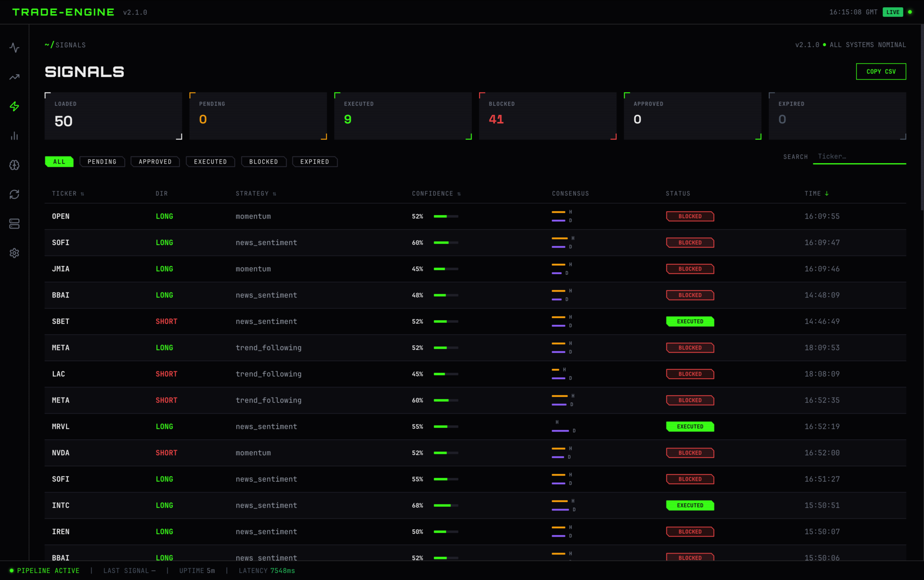This screenshot has width=924, height=580.
Task: Focus the Ticker search field
Action: coord(860,157)
